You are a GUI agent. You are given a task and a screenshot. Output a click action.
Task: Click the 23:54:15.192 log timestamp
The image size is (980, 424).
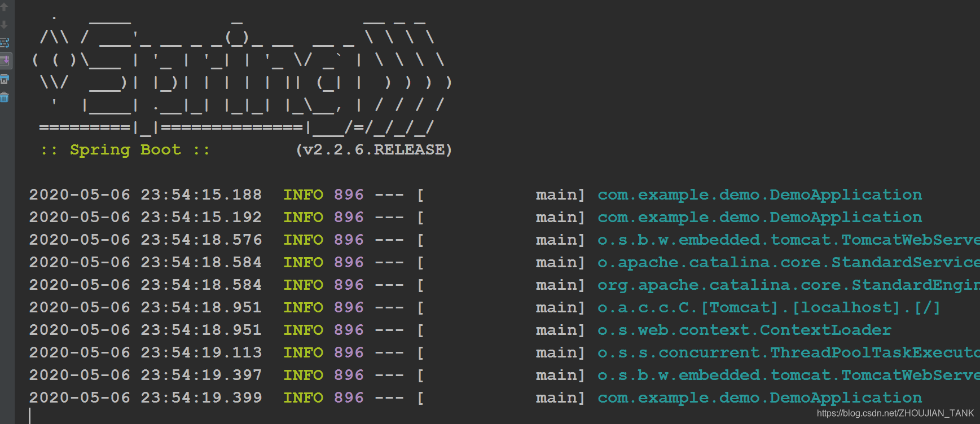click(x=201, y=218)
